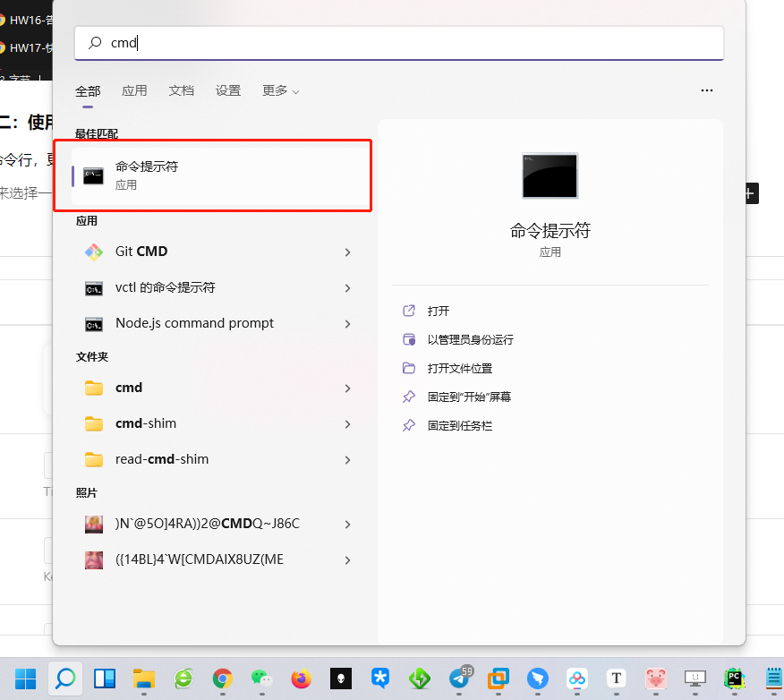Click the pin icon beside 固定到任务栏
The height and width of the screenshot is (700, 784).
pyautogui.click(x=409, y=425)
